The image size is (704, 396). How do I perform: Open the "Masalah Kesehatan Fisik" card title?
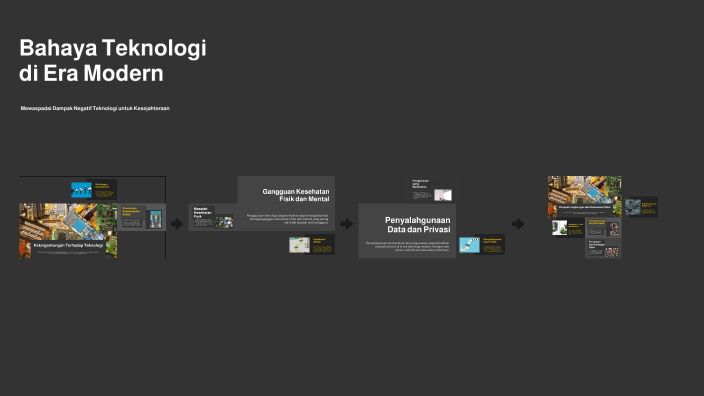pyautogui.click(x=202, y=212)
